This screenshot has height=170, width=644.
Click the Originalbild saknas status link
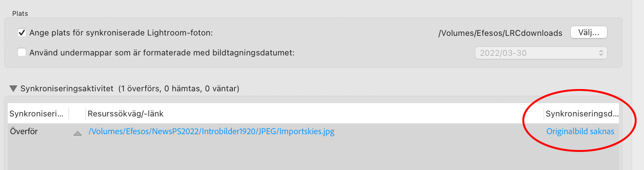(x=580, y=132)
